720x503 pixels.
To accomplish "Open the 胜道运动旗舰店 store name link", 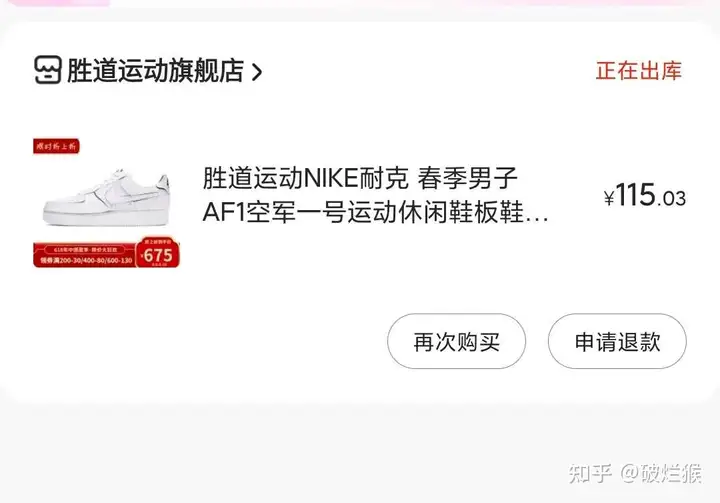I will coord(155,71).
